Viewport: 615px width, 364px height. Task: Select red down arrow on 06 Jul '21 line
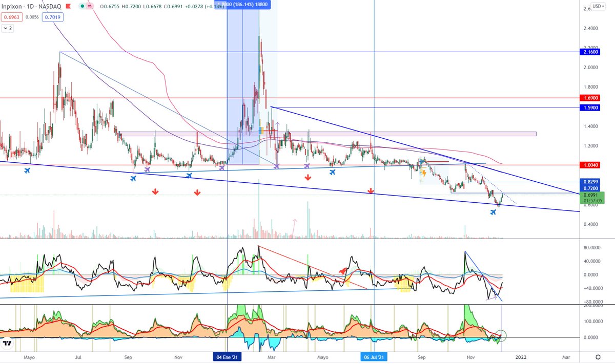tap(371, 191)
